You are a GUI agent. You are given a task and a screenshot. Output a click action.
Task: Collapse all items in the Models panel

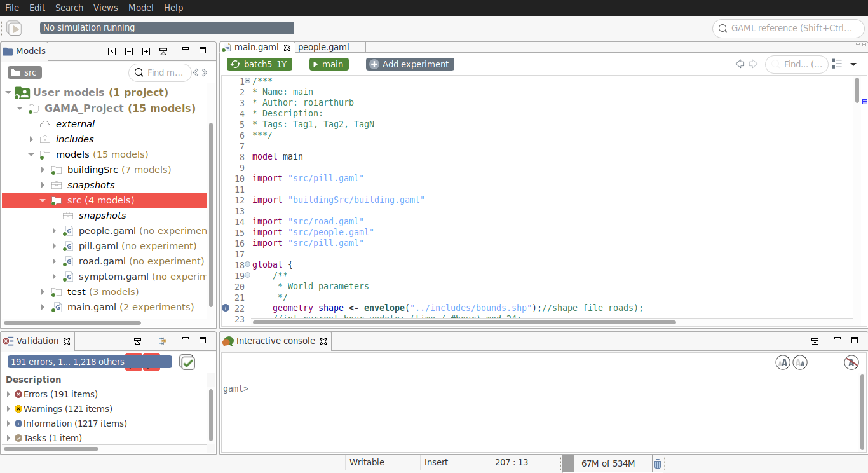[x=129, y=51]
